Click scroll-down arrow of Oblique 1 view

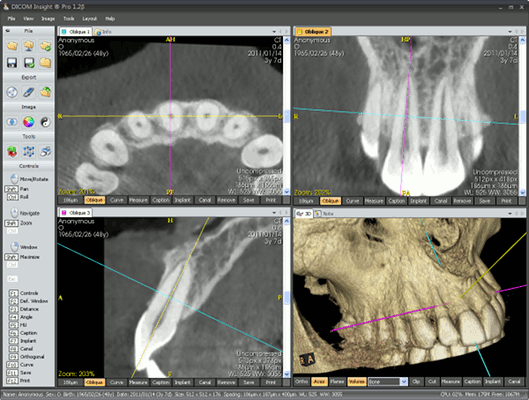287,192
